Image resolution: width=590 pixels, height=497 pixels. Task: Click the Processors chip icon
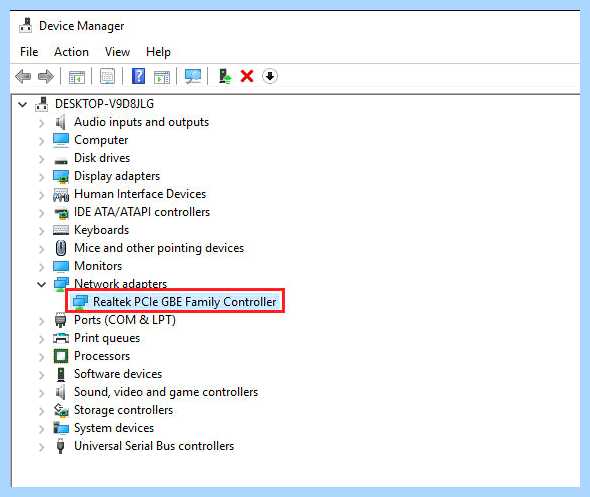point(61,356)
